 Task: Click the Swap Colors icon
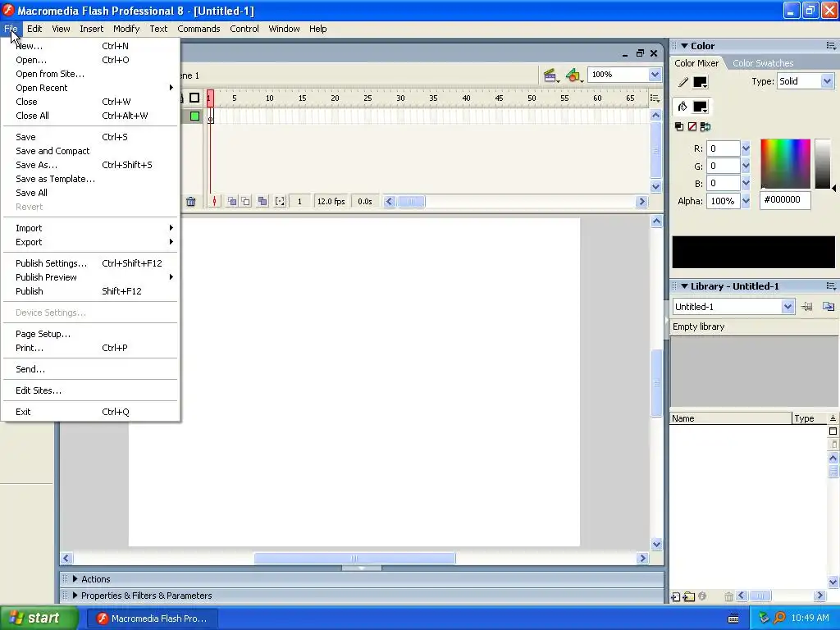(x=705, y=126)
